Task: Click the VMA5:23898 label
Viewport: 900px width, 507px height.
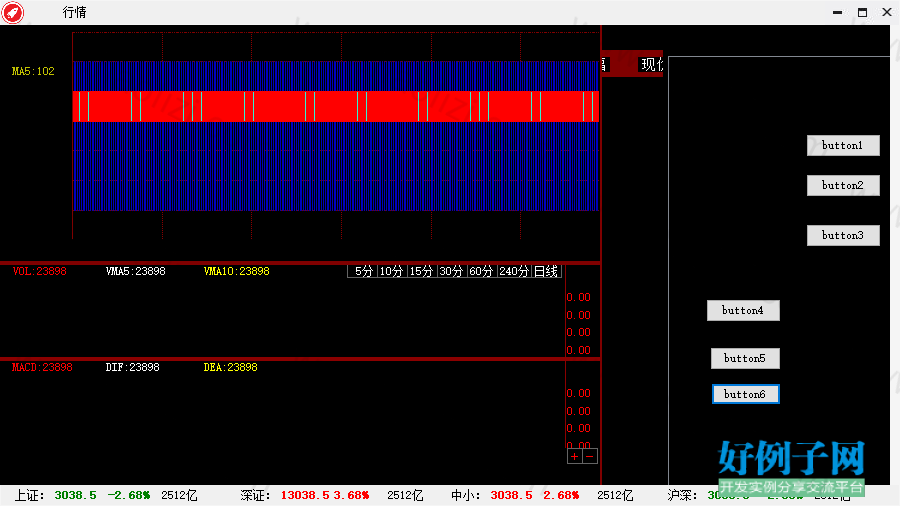Action: (x=135, y=271)
